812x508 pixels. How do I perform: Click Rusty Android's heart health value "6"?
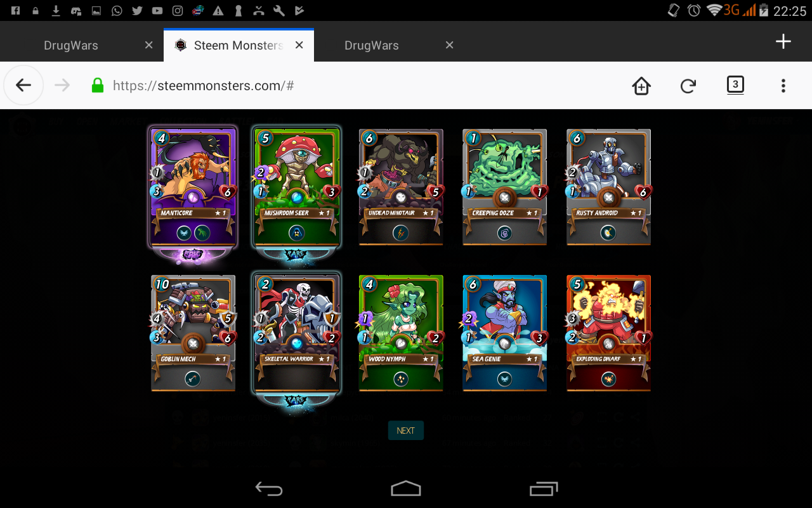pos(643,192)
